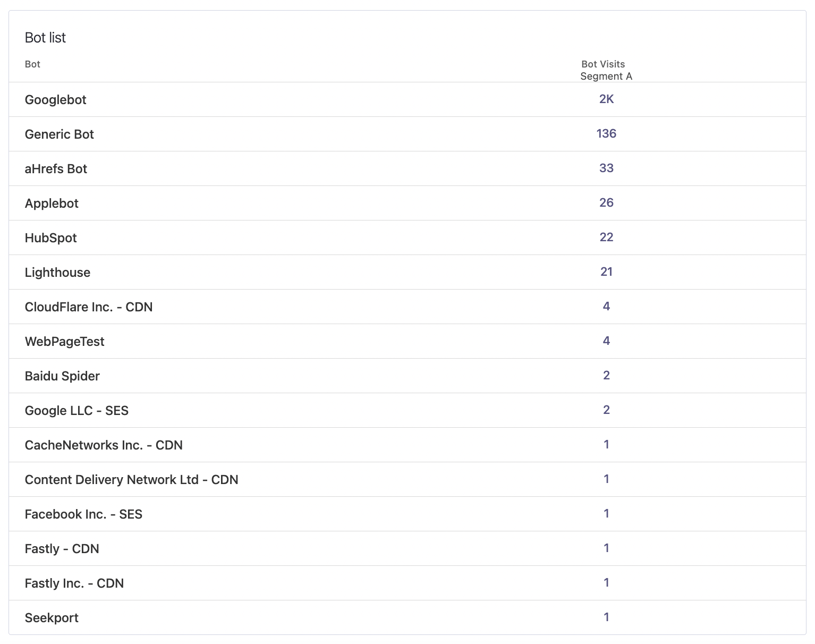The width and height of the screenshot is (815, 644).
Task: Open the Seekport bot entry
Action: (51, 617)
